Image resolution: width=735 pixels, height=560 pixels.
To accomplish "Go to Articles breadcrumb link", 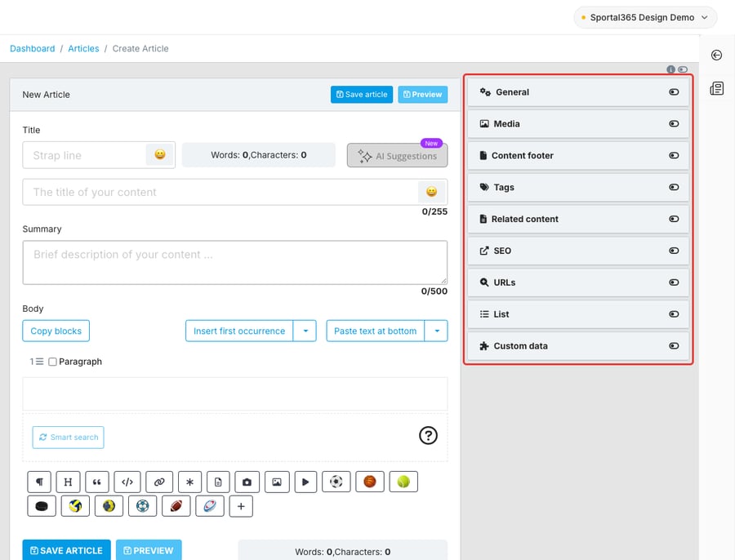I will [x=83, y=49].
